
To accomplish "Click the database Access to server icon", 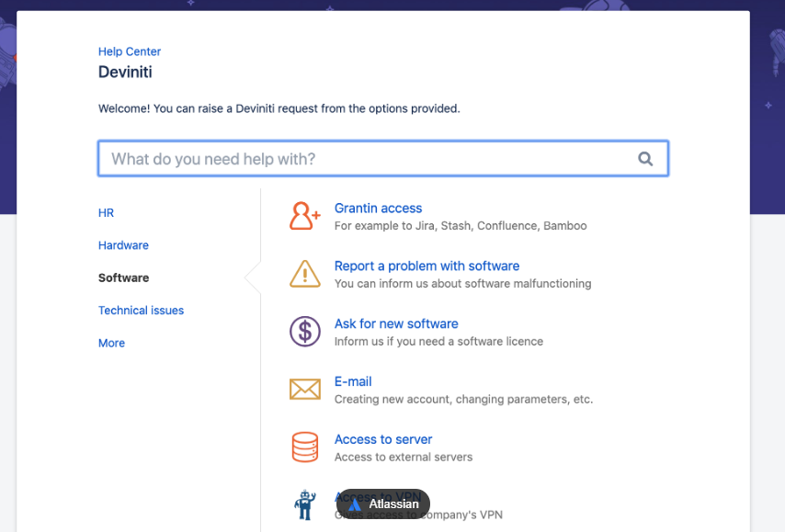I will point(304,447).
